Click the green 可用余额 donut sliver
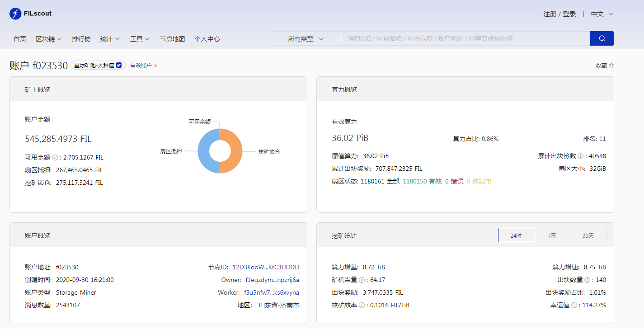This screenshot has height=329, width=644. tap(220, 134)
